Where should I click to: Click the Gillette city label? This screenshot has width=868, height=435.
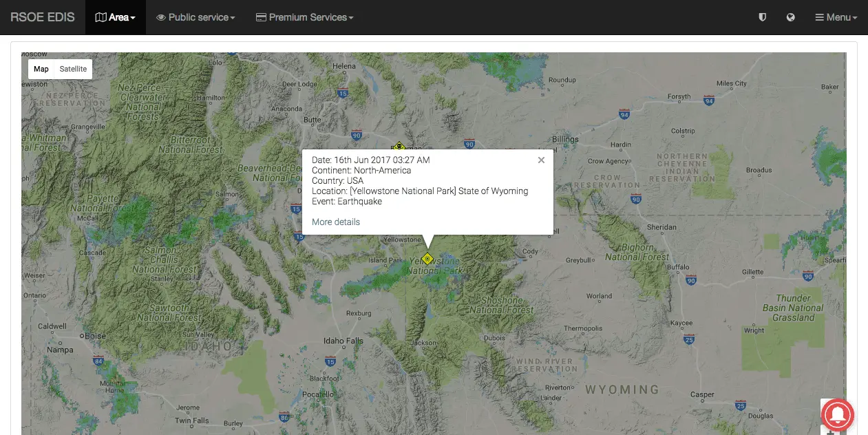pyautogui.click(x=753, y=272)
